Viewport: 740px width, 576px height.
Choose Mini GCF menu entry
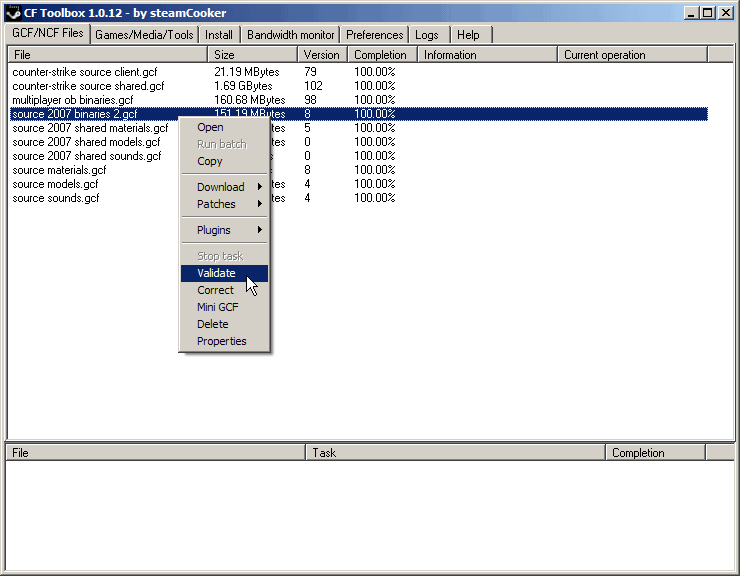tap(224, 307)
